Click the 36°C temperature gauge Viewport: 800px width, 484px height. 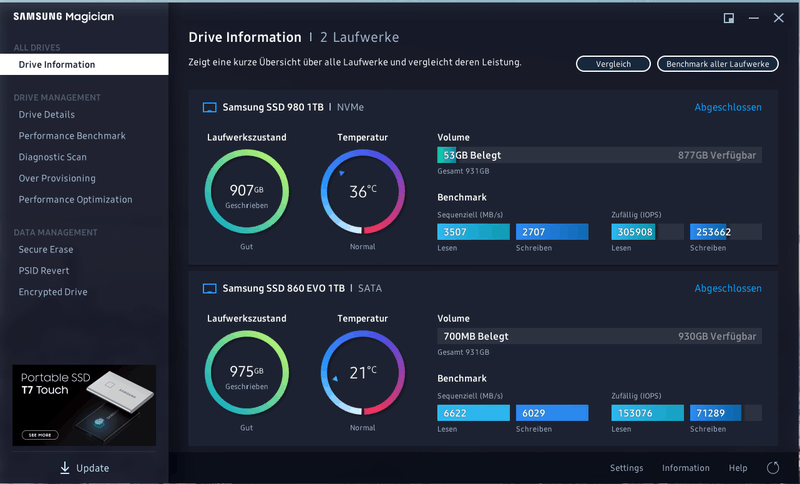click(362, 191)
